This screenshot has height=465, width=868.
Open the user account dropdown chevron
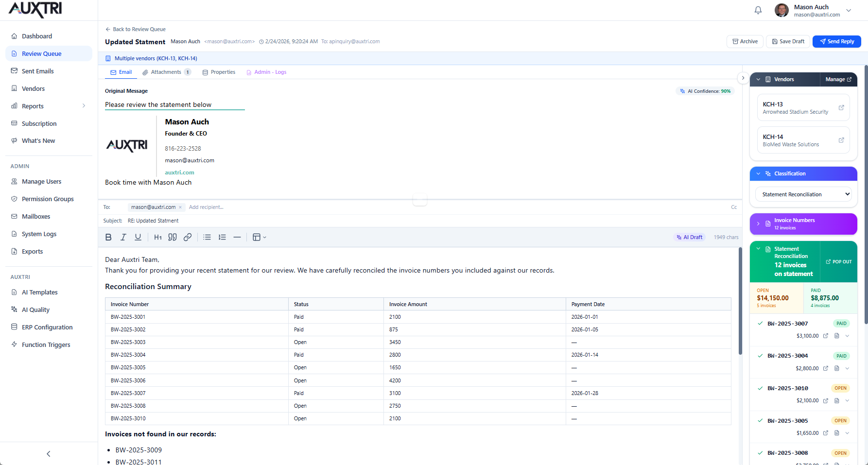coord(849,11)
